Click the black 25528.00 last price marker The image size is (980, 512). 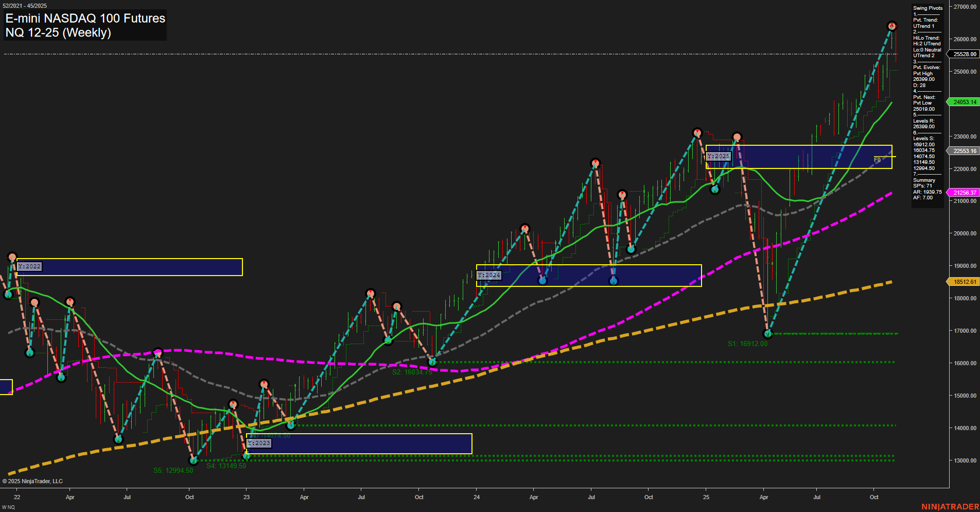[x=964, y=54]
